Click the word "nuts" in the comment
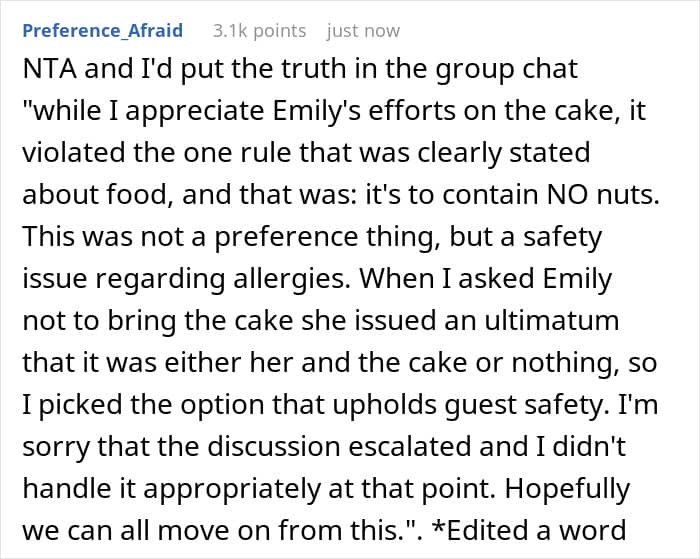The height and width of the screenshot is (559, 700). (x=628, y=196)
